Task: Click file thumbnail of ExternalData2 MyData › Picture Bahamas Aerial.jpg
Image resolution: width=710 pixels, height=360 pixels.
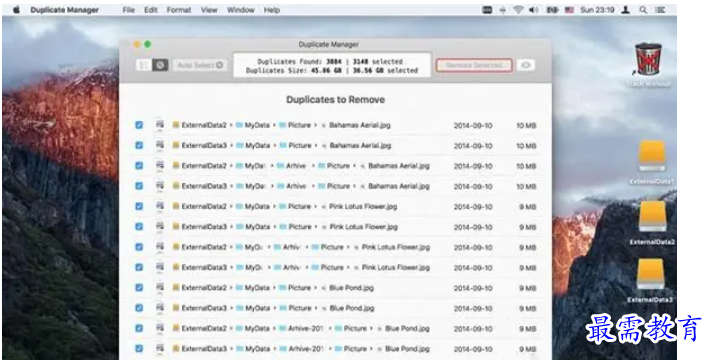Action: click(x=159, y=125)
